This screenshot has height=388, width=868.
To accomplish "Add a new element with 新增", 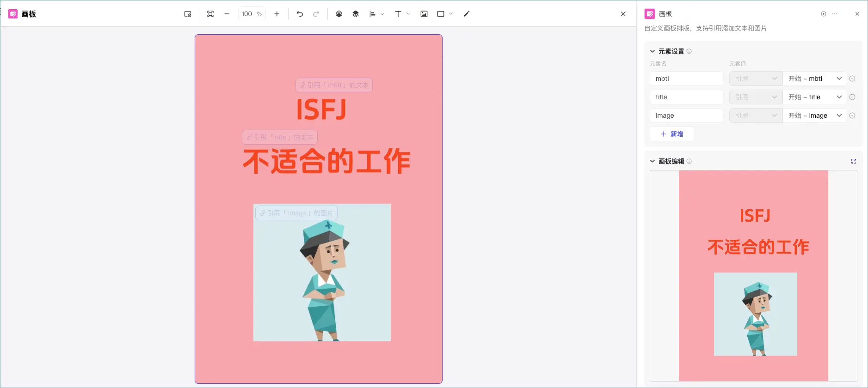I will tap(672, 134).
